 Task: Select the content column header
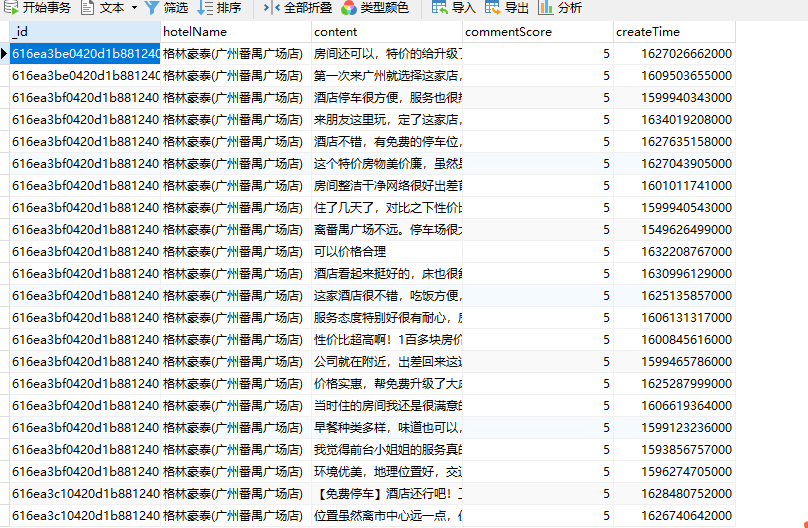coord(387,32)
